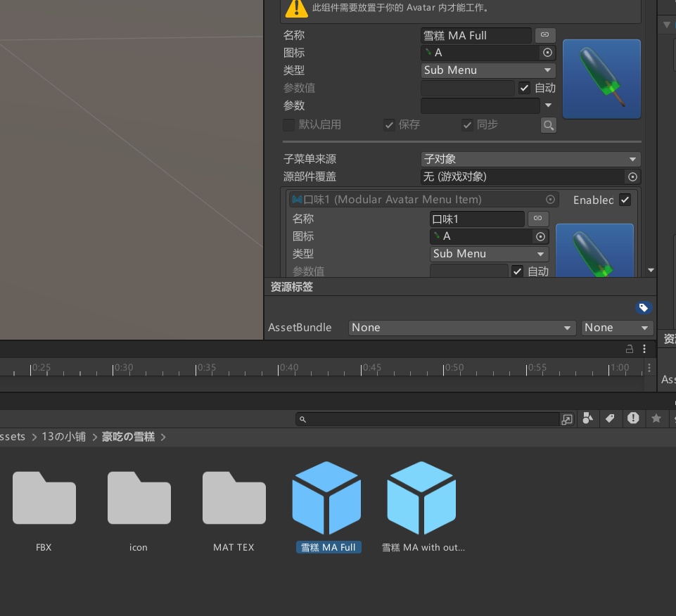Image resolution: width=676 pixels, height=616 pixels.
Task: Open the AssetBundle variant None dropdown
Action: click(x=616, y=328)
